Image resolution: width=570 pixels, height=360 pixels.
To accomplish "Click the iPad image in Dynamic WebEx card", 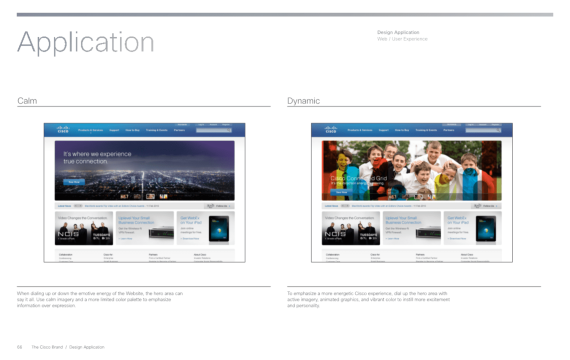I will coord(486,229).
